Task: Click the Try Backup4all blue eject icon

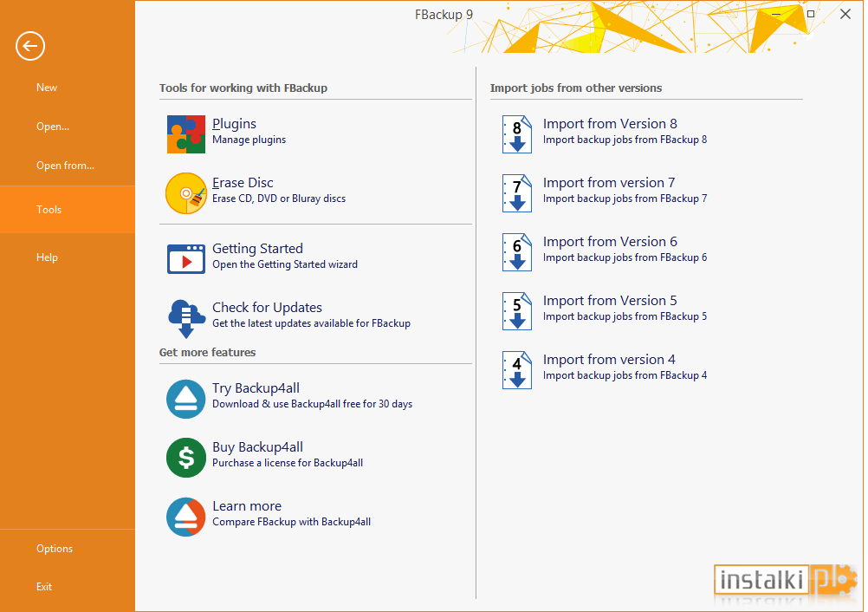Action: [186, 399]
